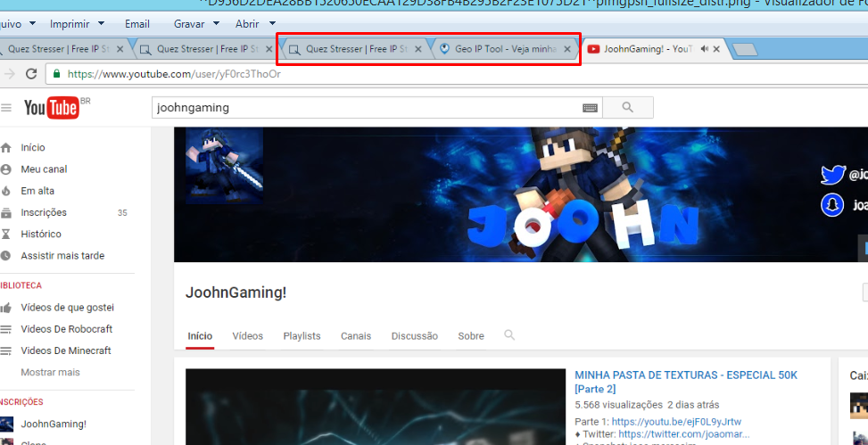Click the thumbs-up icon beside liked videos
The width and height of the screenshot is (868, 445).
(x=6, y=307)
